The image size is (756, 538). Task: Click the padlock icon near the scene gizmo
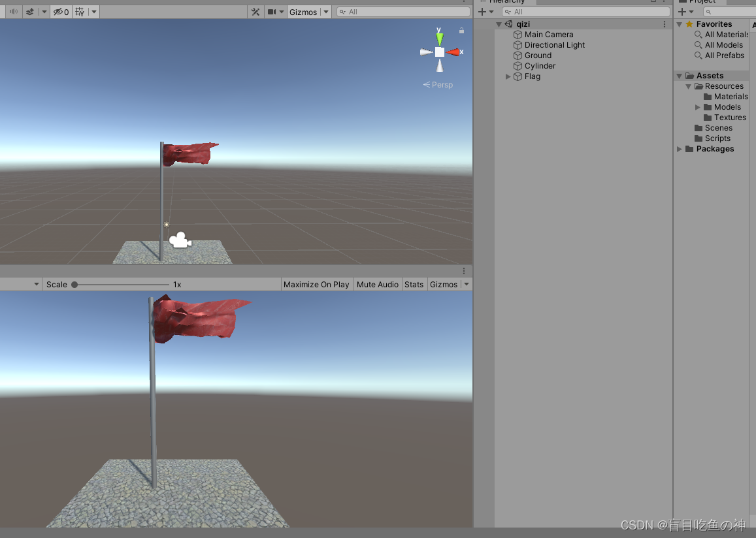pyautogui.click(x=461, y=30)
